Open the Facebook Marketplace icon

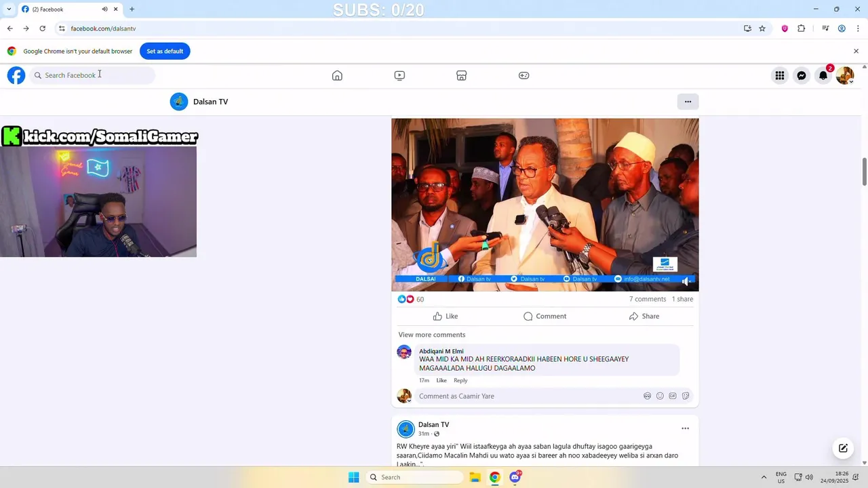click(462, 75)
